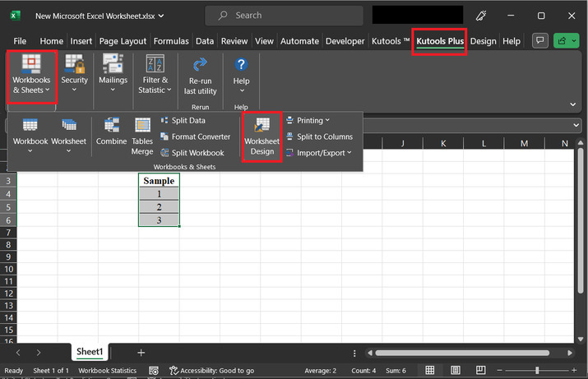588x379 pixels.
Task: Expand the Printing dropdown
Action: coord(308,121)
